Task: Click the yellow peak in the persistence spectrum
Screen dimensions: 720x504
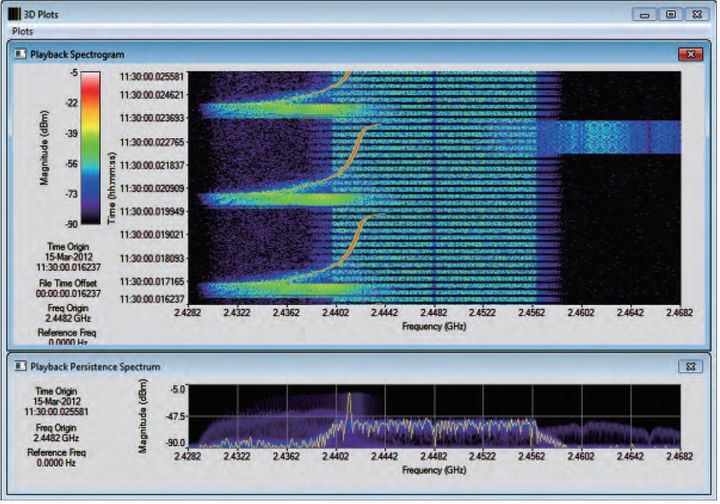Action: [349, 410]
